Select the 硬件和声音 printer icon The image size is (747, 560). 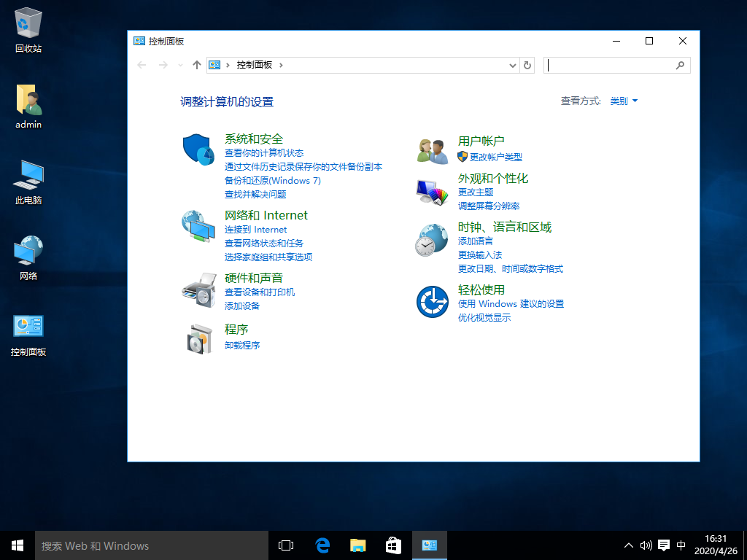tap(196, 287)
